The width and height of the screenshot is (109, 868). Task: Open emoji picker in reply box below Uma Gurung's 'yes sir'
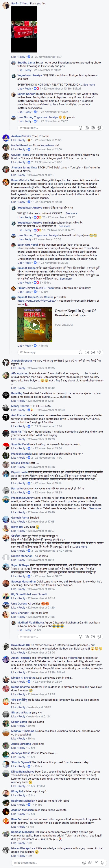coord(80,128)
